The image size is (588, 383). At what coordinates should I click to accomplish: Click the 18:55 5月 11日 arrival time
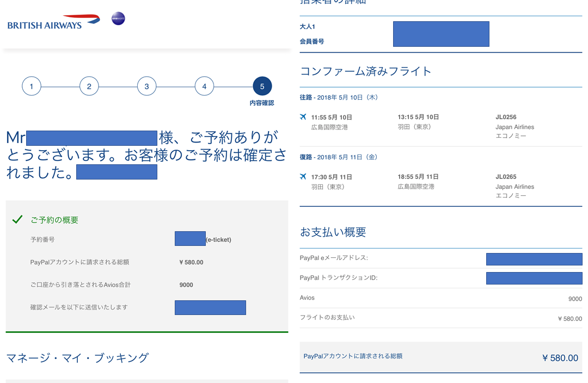click(418, 176)
